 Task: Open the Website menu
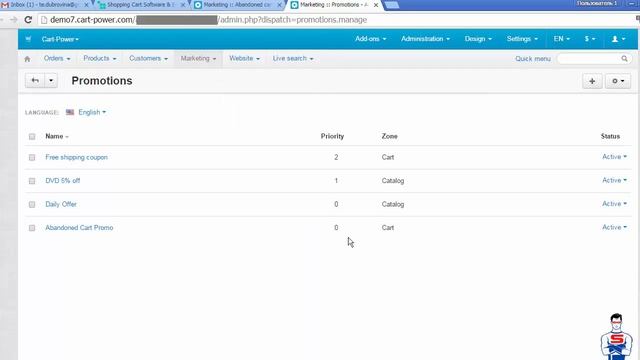pos(244,59)
